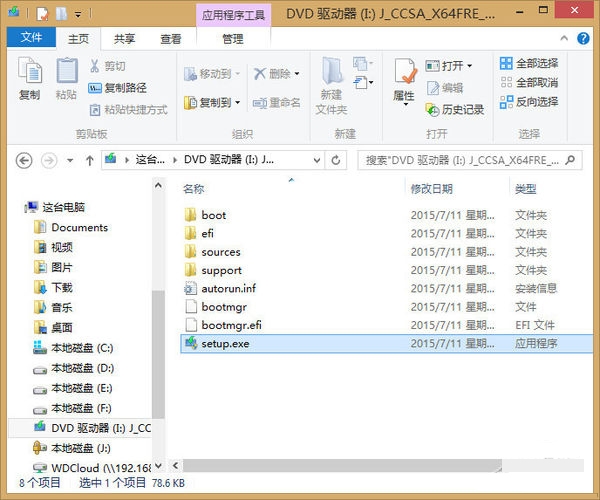Open the New item dropdown icon
The width and height of the screenshot is (600, 500).
(362, 63)
